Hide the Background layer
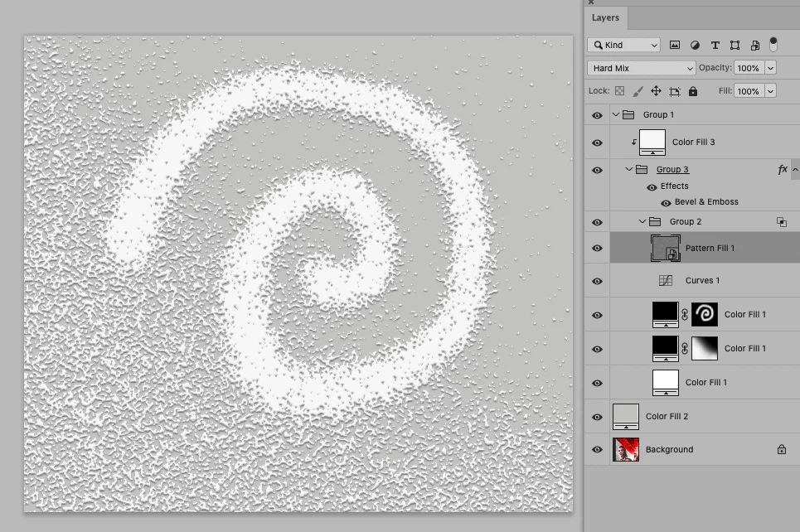This screenshot has height=532, width=800. pyautogui.click(x=597, y=450)
